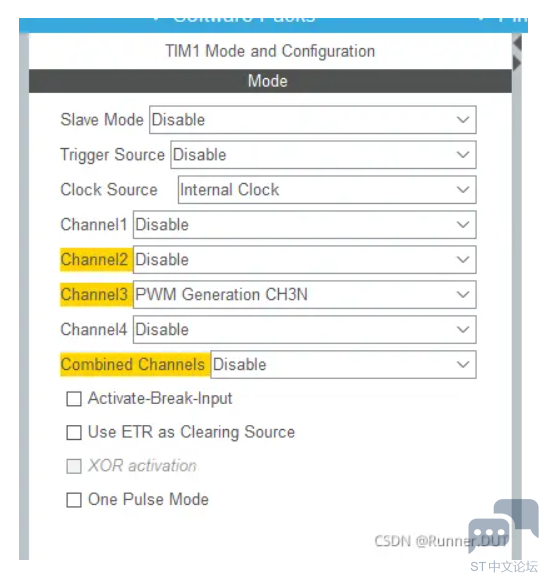Click the XOR activation checkbox
Image resolution: width=547 pixels, height=582 pixels.
(x=74, y=466)
